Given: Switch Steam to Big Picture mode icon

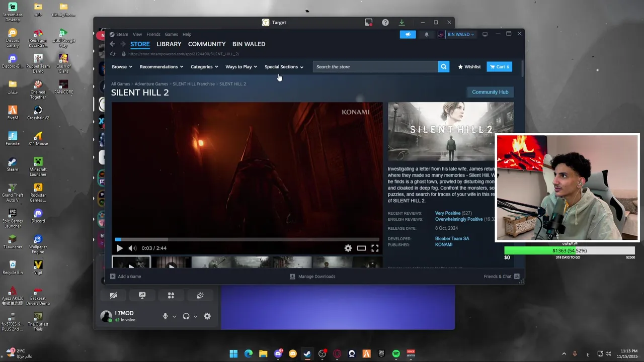Looking at the screenshot, I should (x=485, y=34).
